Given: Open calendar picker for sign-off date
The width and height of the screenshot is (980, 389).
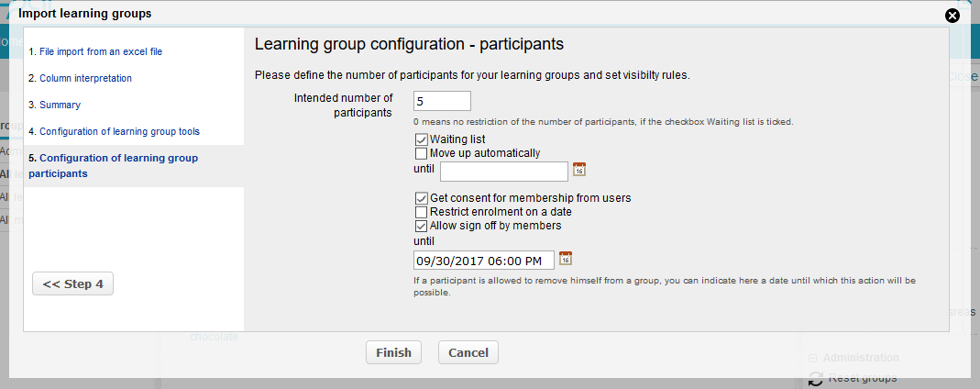Looking at the screenshot, I should (x=566, y=258).
